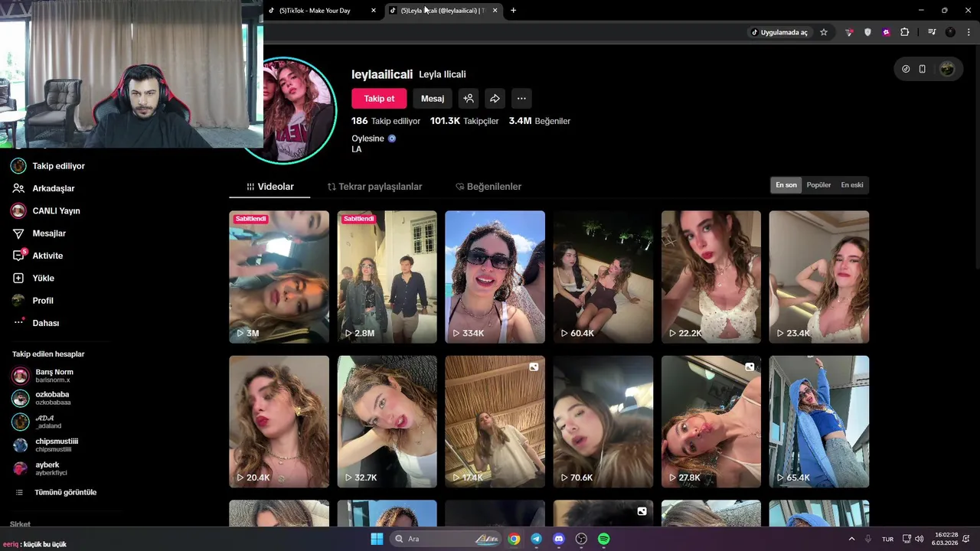Screen dimensions: 980x551
Task: Open a new browser tab
Action: tap(513, 10)
